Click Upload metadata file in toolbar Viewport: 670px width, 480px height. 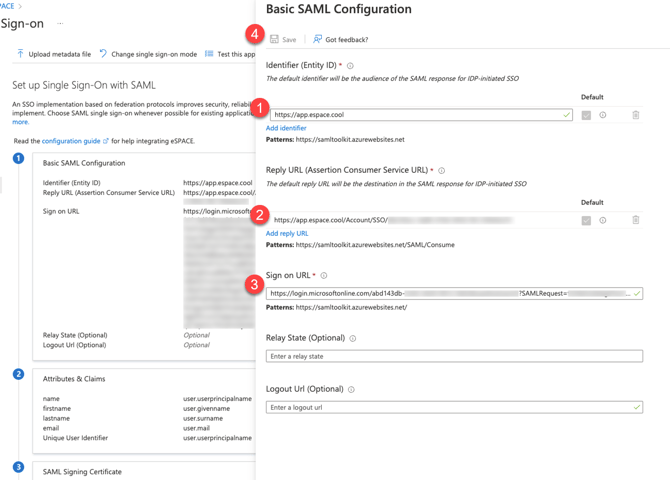(x=54, y=54)
